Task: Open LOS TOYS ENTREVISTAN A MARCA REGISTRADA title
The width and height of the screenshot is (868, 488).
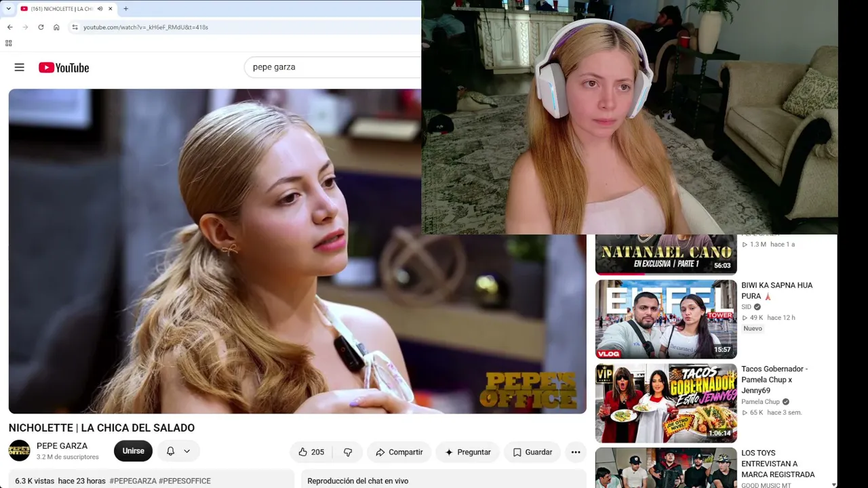Action: tap(778, 464)
